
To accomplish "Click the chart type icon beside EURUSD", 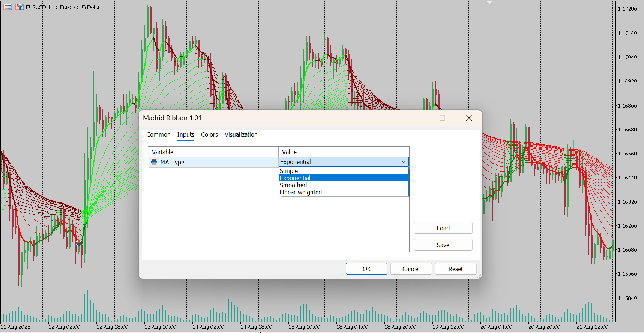I will 20,7.
